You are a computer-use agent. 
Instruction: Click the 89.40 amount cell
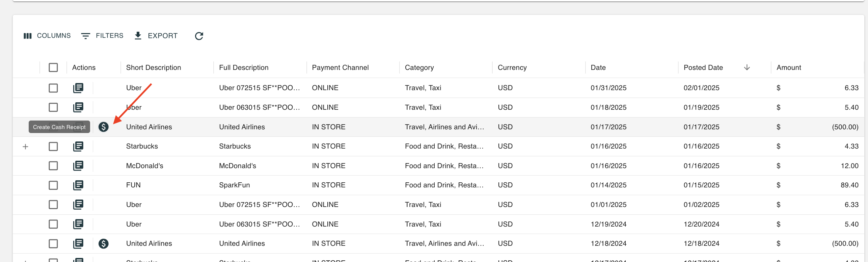pos(849,185)
